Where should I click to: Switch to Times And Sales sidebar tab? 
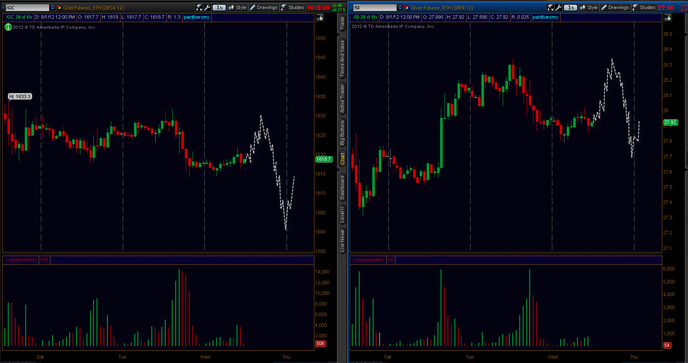342,59
